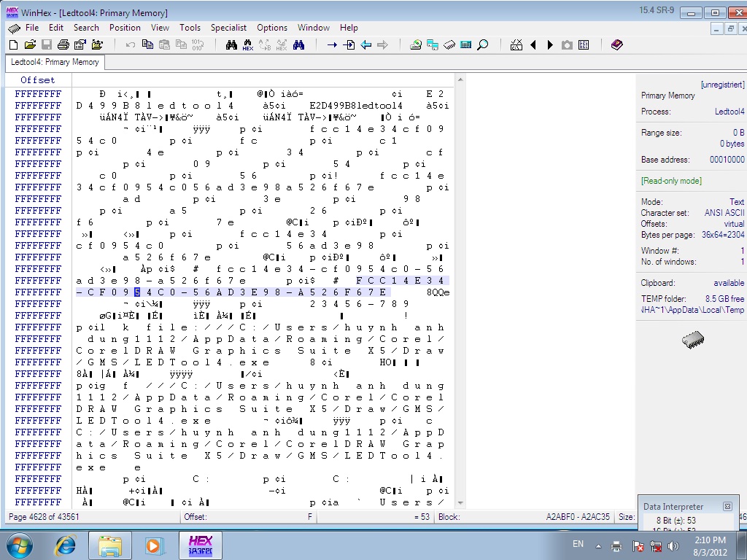This screenshot has height=560, width=747.
Task: Open the Windows Start button
Action: click(20, 545)
